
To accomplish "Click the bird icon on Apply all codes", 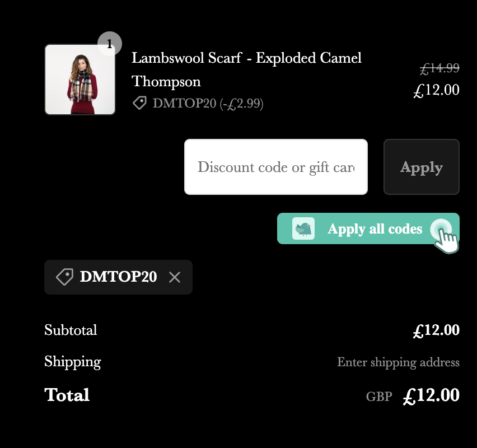I will (303, 228).
